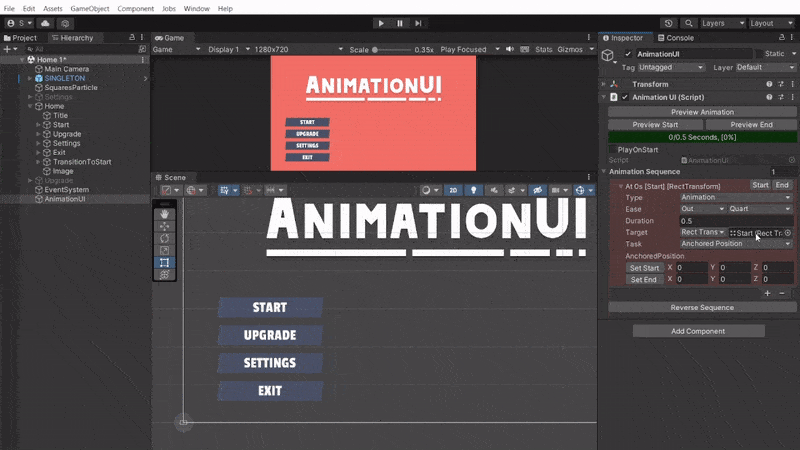Click the Preview Animation button
The height and width of the screenshot is (450, 800).
[702, 112]
